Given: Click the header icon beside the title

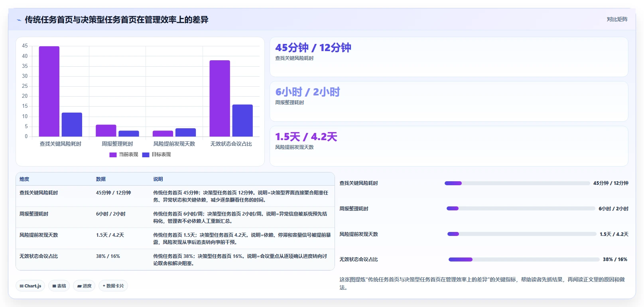Looking at the screenshot, I should 19,20.
